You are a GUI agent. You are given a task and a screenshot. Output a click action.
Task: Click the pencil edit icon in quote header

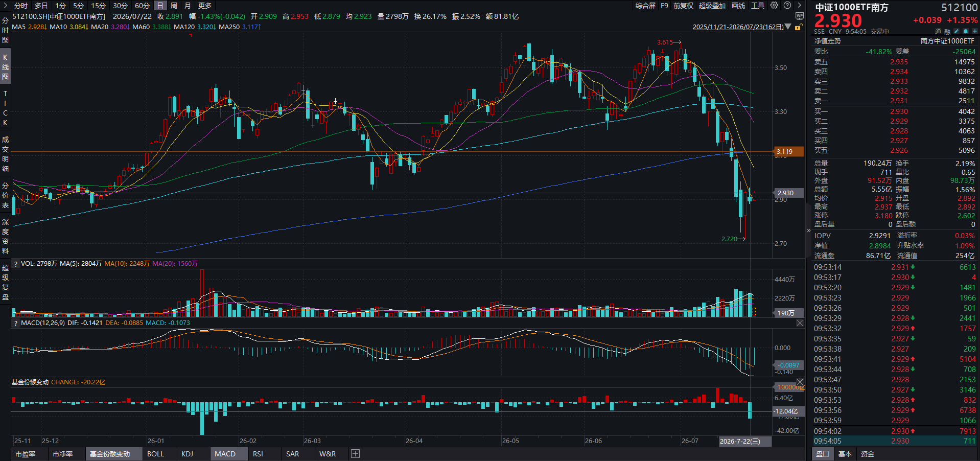(956, 32)
